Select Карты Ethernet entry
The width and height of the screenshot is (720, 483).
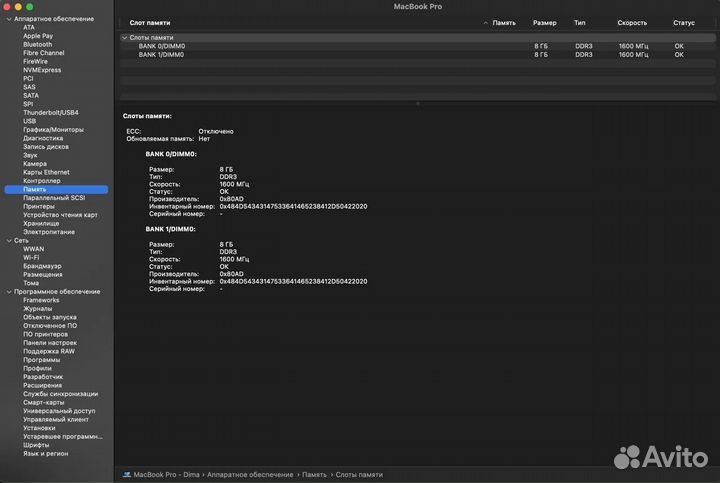[46, 172]
